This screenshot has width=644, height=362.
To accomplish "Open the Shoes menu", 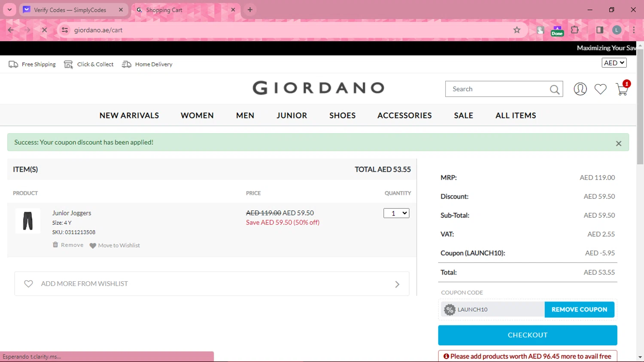I will (x=343, y=116).
